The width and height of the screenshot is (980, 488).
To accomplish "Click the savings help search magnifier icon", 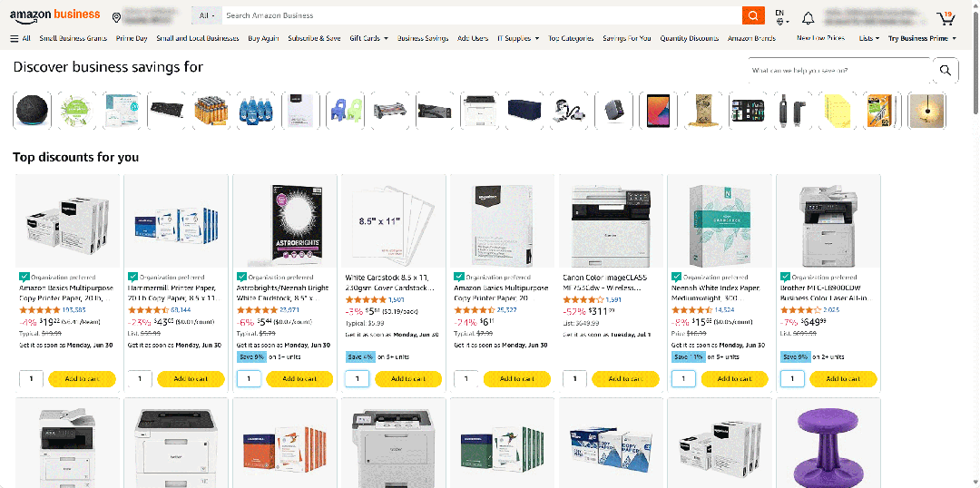I will 945,70.
